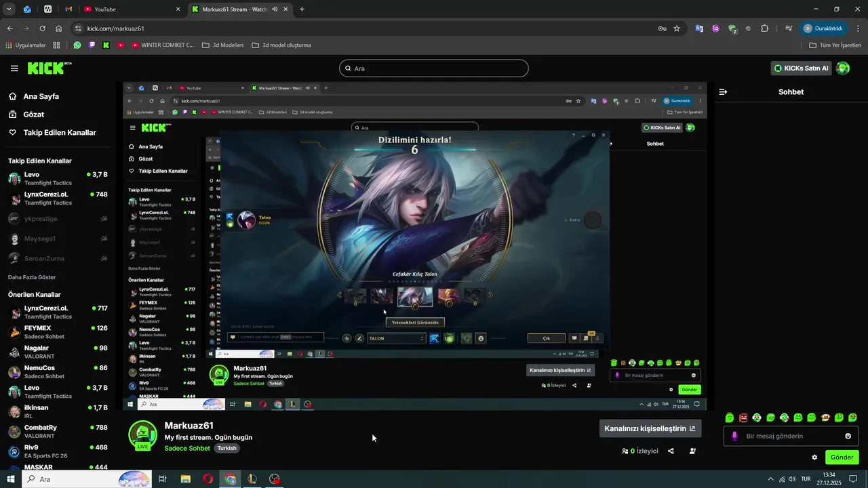Click the share icon below the stream

tap(671, 451)
